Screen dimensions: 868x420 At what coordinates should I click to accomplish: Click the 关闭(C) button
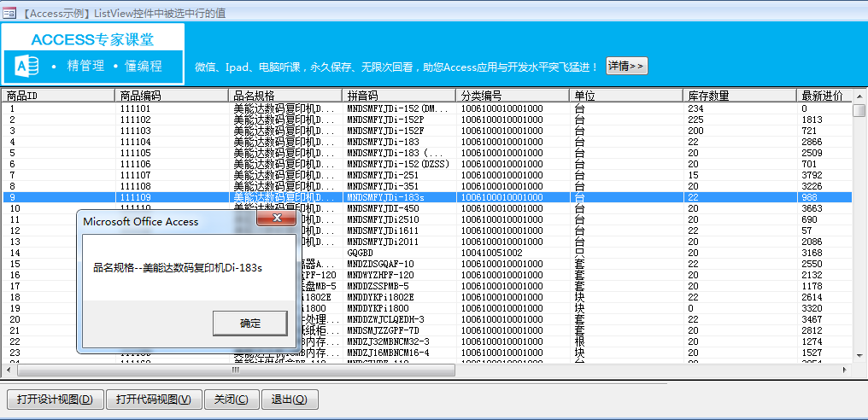point(232,400)
